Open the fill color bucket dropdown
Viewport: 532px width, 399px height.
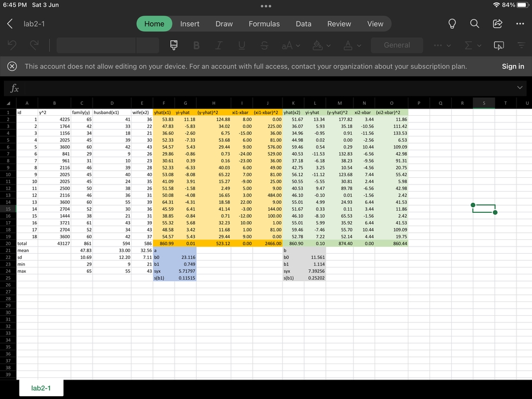(x=321, y=45)
